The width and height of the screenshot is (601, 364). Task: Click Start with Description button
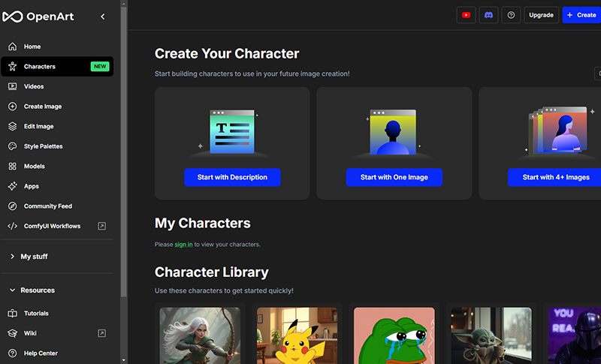[232, 177]
